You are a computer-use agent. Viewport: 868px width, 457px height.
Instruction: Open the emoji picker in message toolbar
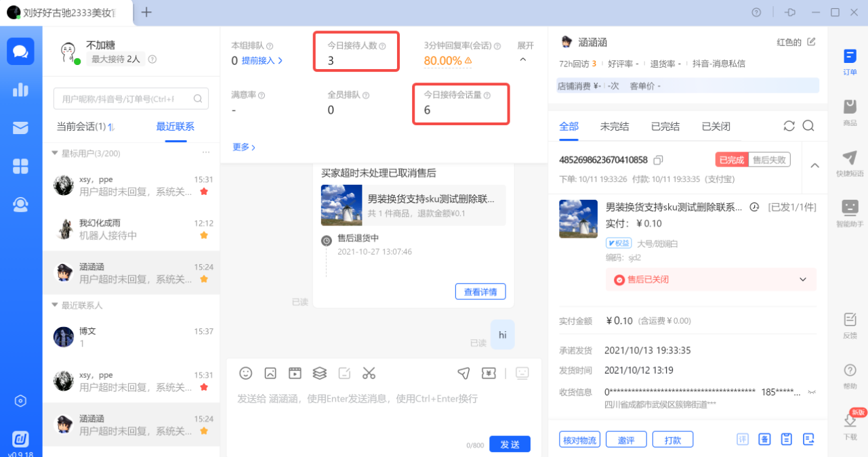coord(246,373)
